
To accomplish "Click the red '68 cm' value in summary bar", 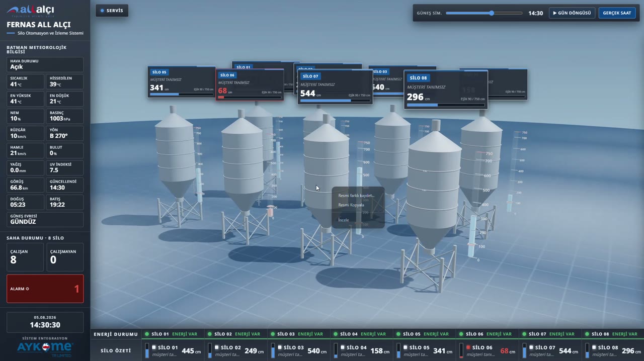I will pyautogui.click(x=508, y=351).
